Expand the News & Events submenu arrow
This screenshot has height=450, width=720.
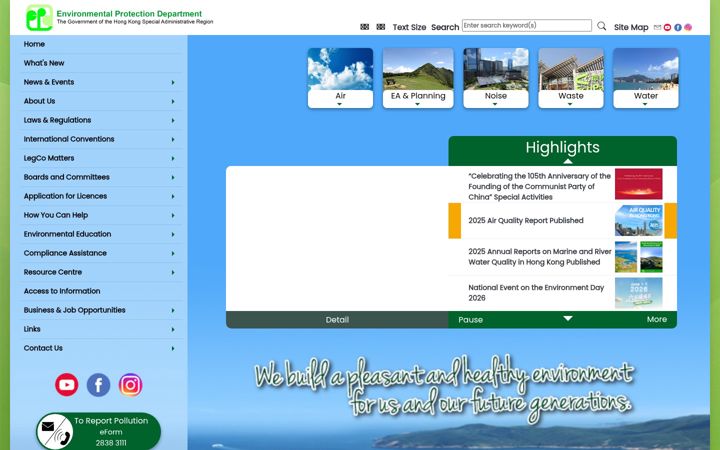173,83
